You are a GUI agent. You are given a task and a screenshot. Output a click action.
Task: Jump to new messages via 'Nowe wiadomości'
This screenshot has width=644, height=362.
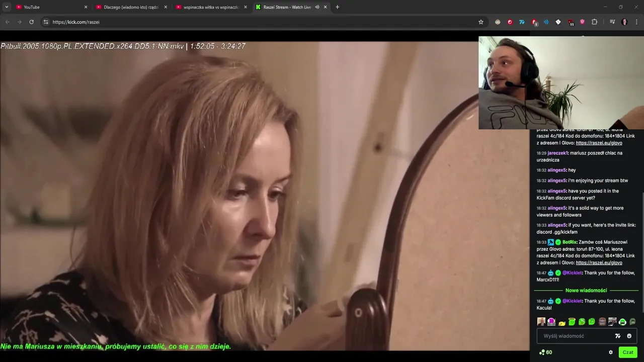[x=586, y=290]
